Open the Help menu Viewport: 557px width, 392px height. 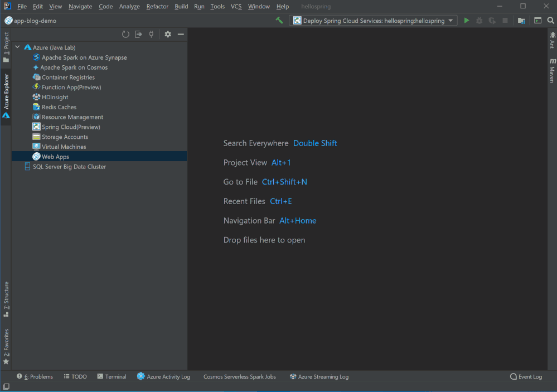283,6
